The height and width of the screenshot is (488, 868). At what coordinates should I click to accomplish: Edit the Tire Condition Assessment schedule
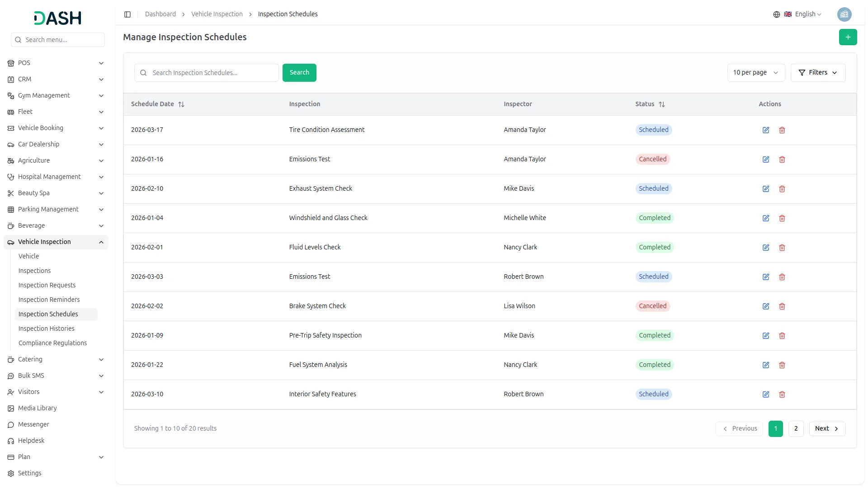(766, 130)
